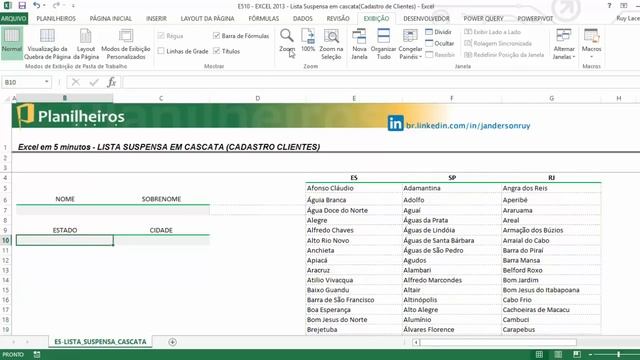Switch to PÁGINA INICIAL tab
The height and width of the screenshot is (360, 640).
tap(111, 19)
